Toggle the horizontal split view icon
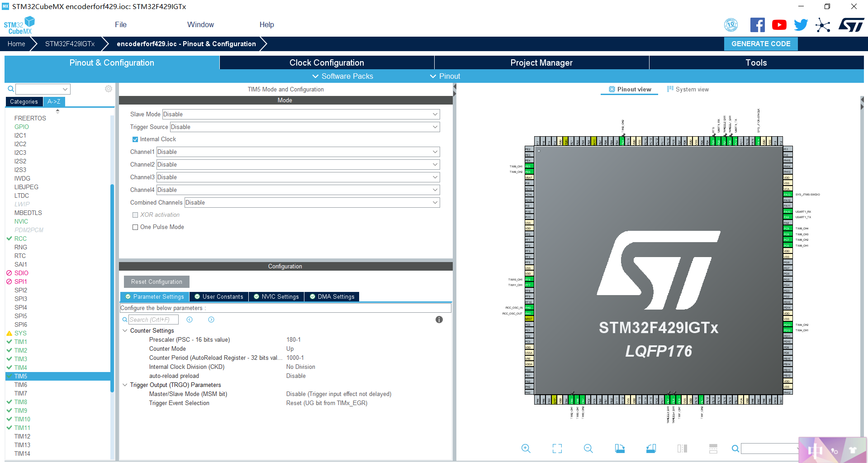 713,449
